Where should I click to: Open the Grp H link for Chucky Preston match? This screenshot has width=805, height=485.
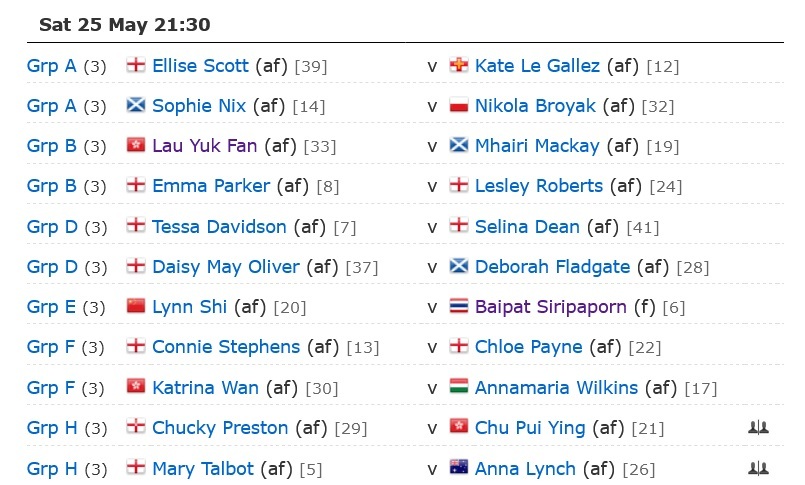(x=52, y=428)
